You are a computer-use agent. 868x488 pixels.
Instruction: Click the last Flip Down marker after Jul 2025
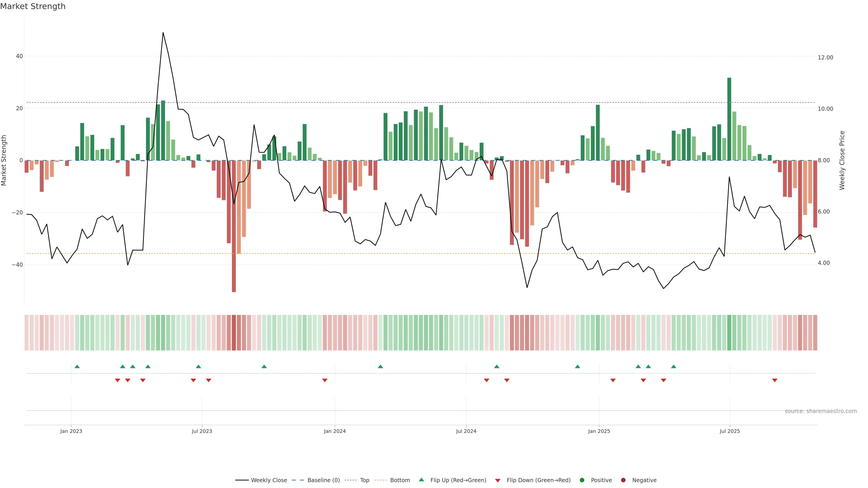pos(775,380)
